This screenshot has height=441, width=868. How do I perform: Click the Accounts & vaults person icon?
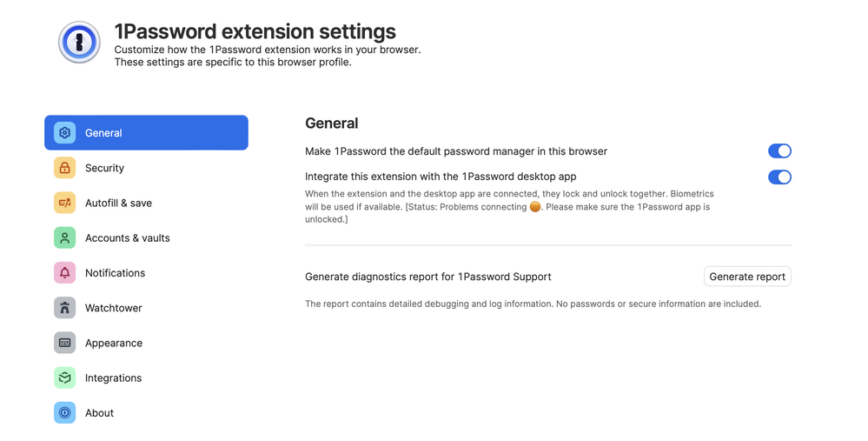point(64,237)
